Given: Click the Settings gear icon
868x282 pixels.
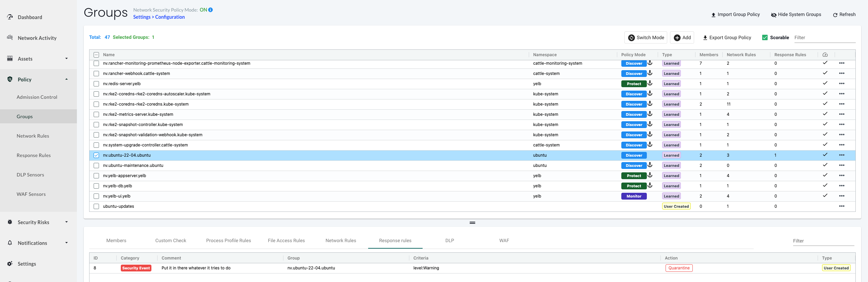Looking at the screenshot, I should tap(10, 263).
